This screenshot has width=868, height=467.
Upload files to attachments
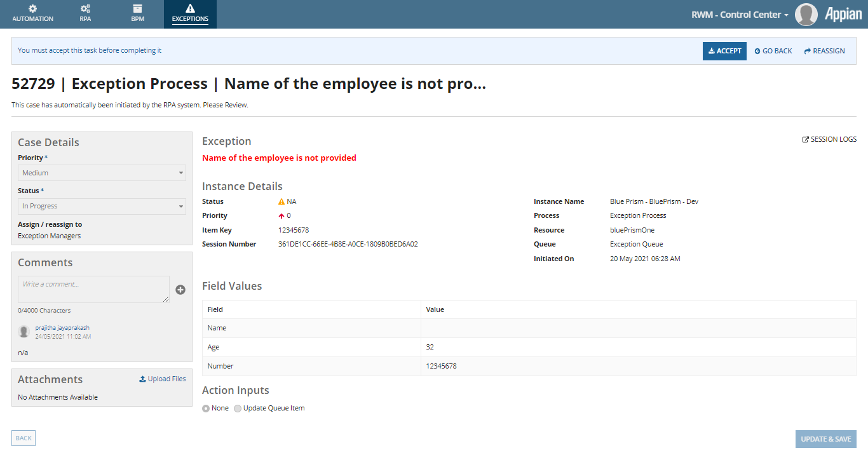(163, 379)
